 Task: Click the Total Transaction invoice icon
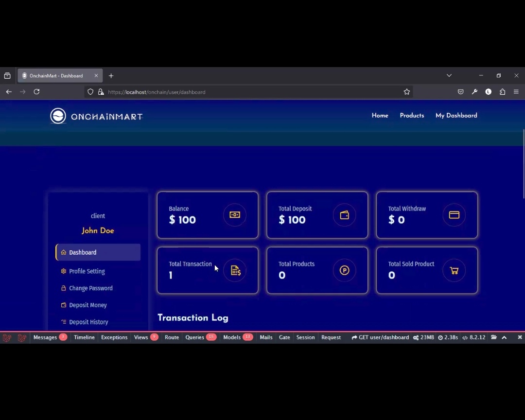click(235, 270)
